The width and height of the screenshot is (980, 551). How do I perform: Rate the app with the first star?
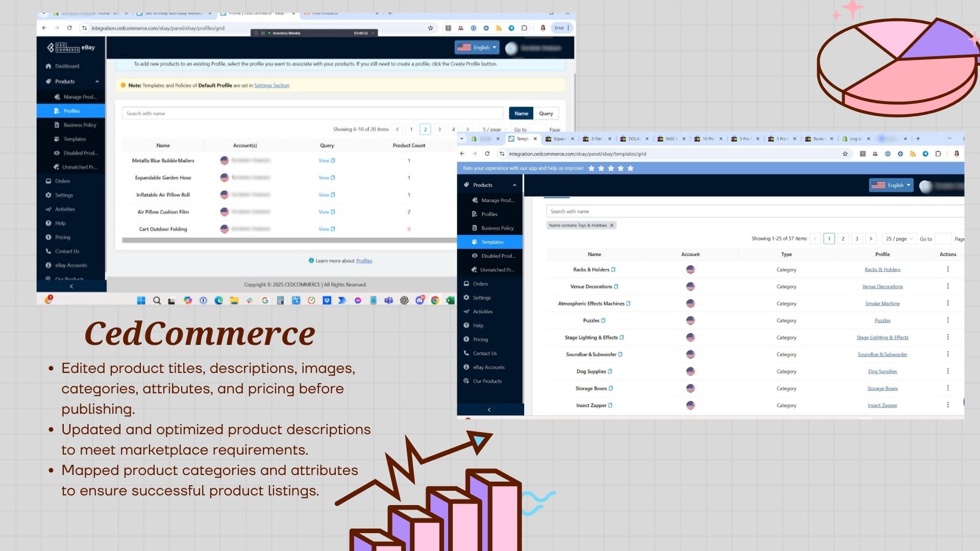(592, 168)
